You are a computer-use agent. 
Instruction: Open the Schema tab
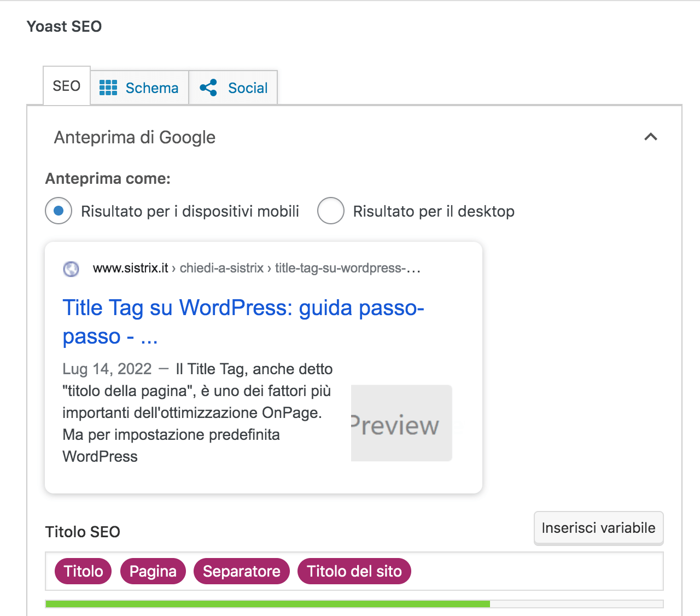click(139, 88)
